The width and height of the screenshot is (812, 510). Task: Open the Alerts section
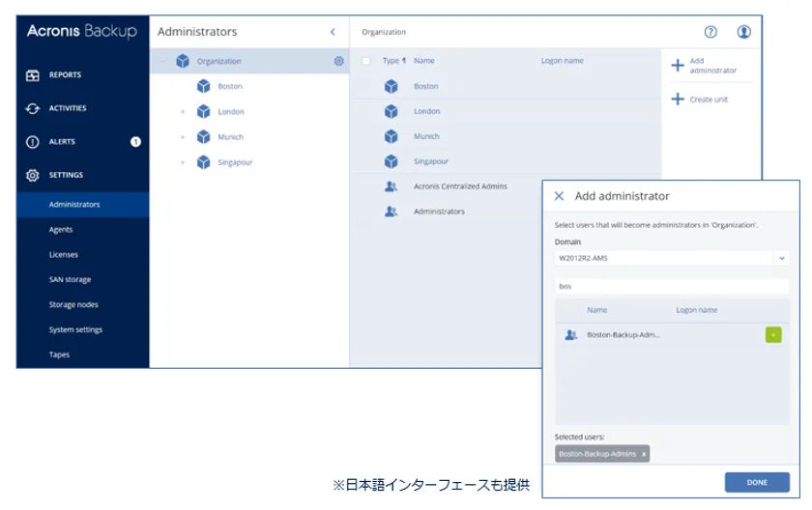[62, 142]
